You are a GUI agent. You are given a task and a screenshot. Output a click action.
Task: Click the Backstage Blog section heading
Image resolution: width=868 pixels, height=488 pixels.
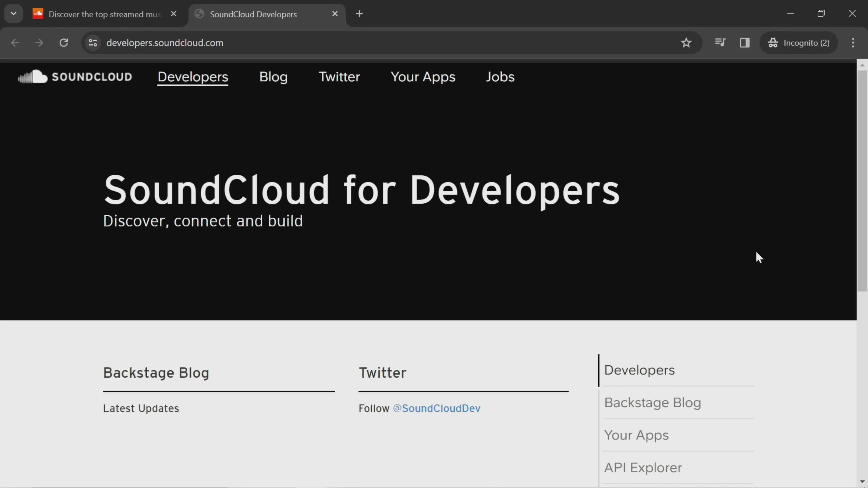(156, 373)
